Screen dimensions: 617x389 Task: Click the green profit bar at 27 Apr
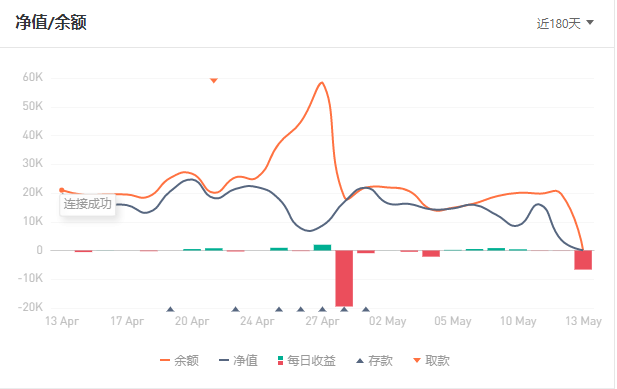[x=322, y=247]
